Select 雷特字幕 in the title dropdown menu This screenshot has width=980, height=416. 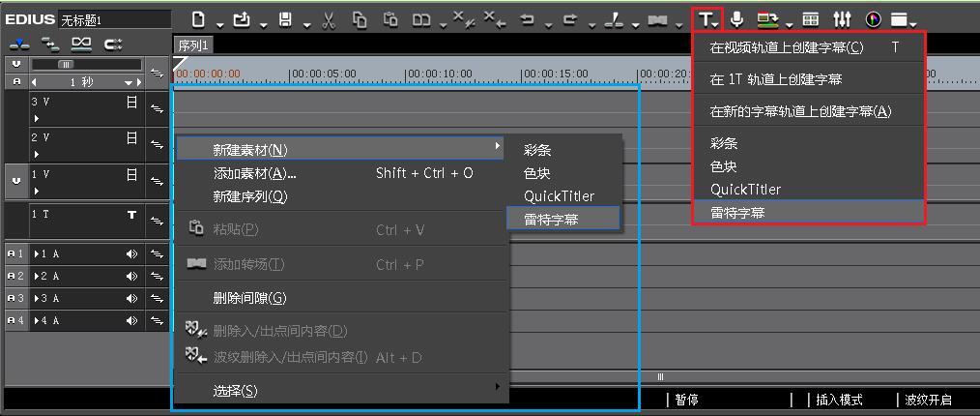pyautogui.click(x=737, y=213)
